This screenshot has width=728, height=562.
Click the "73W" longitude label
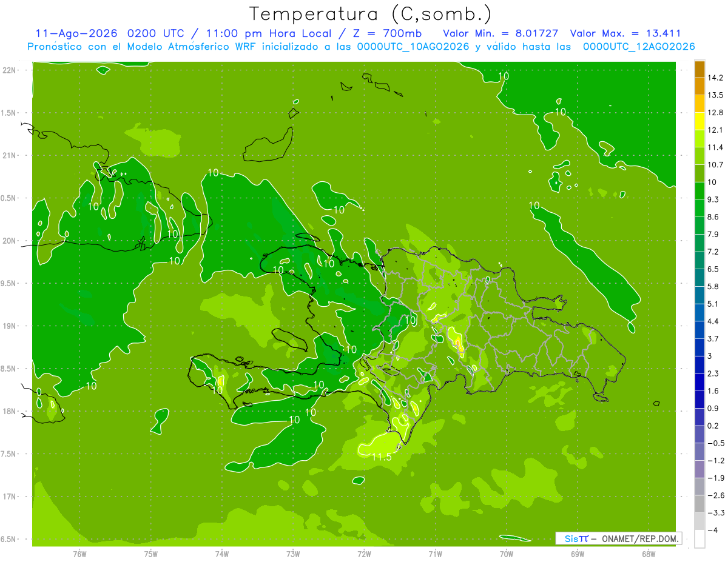coord(293,554)
